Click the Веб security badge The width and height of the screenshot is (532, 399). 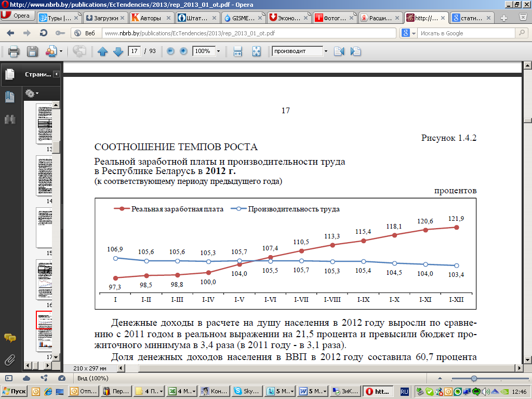tap(86, 33)
